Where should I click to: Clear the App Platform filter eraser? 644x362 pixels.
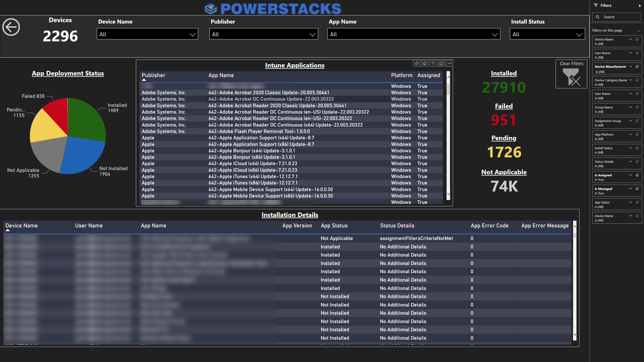[637, 134]
